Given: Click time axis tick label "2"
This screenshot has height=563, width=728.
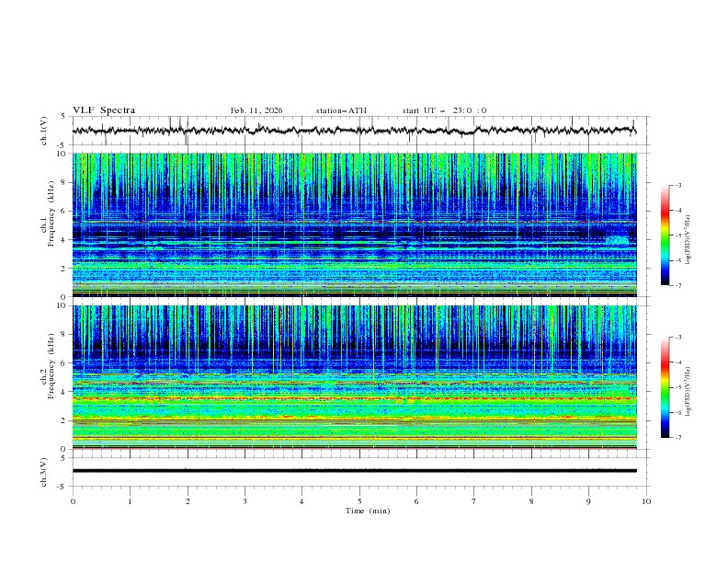Looking at the screenshot, I should tap(188, 501).
